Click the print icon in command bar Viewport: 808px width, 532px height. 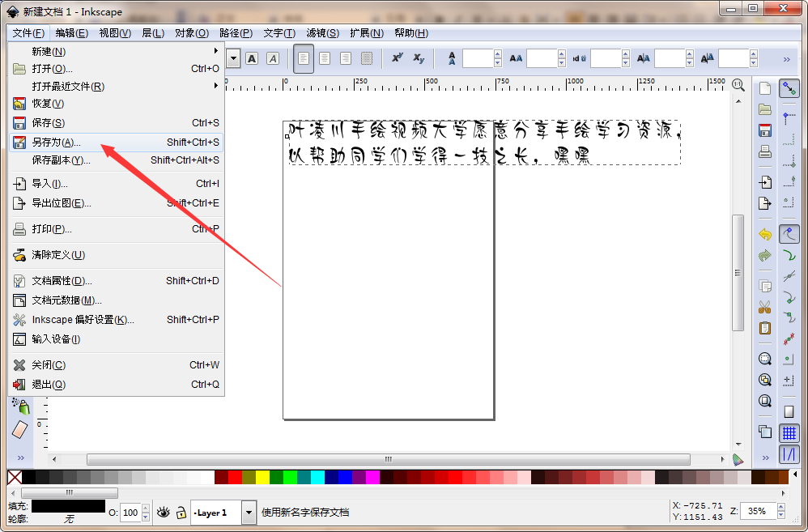(764, 151)
